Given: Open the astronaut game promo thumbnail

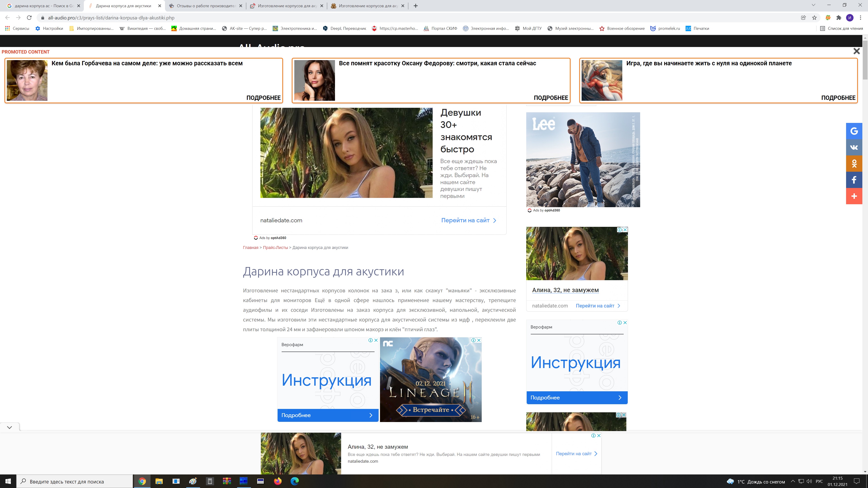Looking at the screenshot, I should coord(602,80).
